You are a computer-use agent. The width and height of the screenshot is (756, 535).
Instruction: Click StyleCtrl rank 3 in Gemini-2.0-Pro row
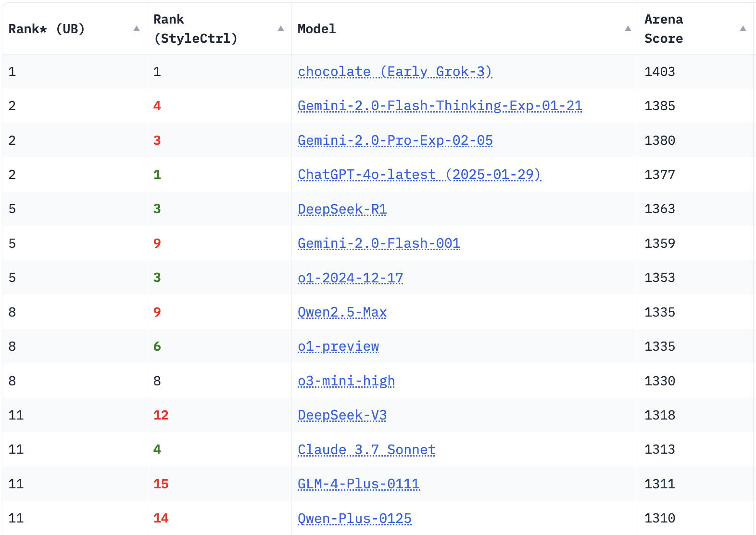pos(157,140)
